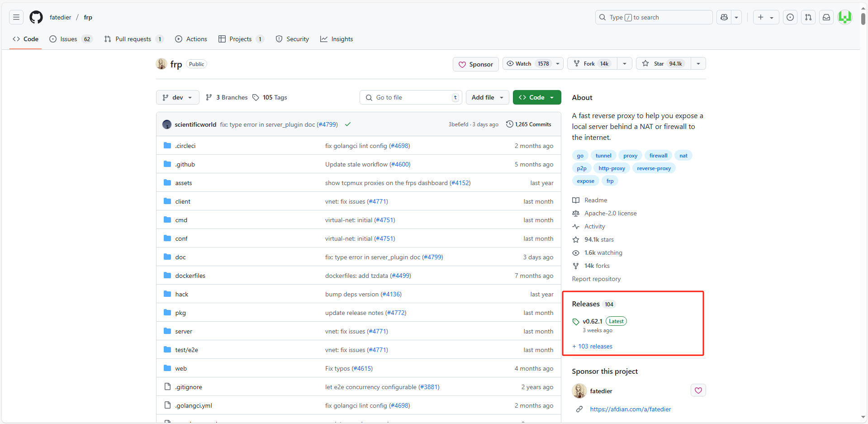Image resolution: width=868 pixels, height=424 pixels.
Task: Click the GitHub logo homepage icon
Action: (x=36, y=17)
